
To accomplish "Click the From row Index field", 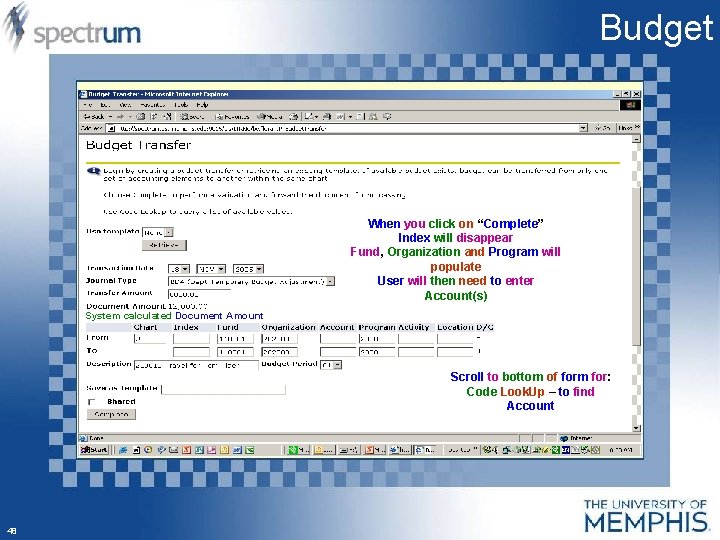I will [191, 339].
